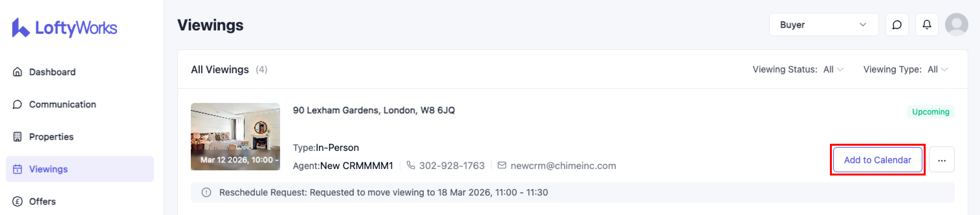Open the 90 Lexham Gardens property thumbnail
This screenshot has width=980, height=215.
[235, 136]
